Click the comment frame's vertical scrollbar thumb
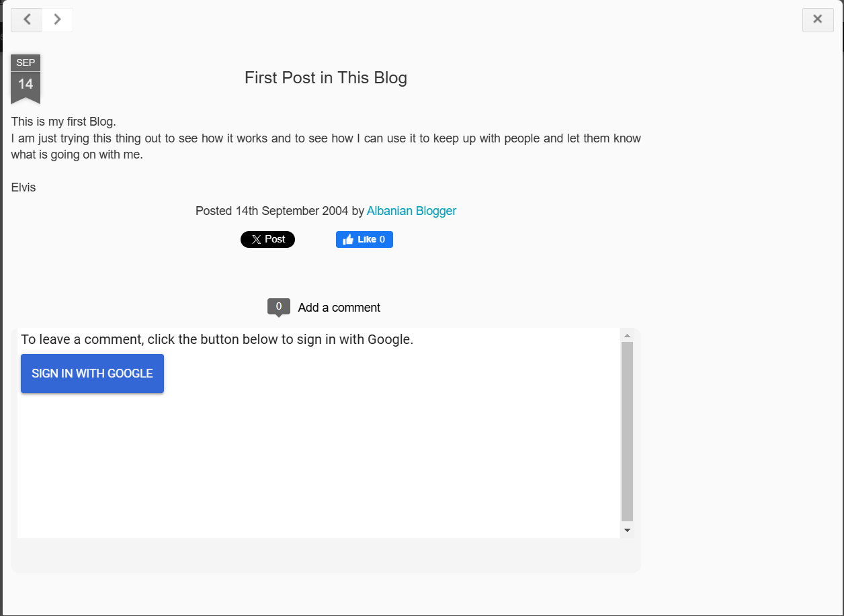Screen dimensions: 844x616 627,430
